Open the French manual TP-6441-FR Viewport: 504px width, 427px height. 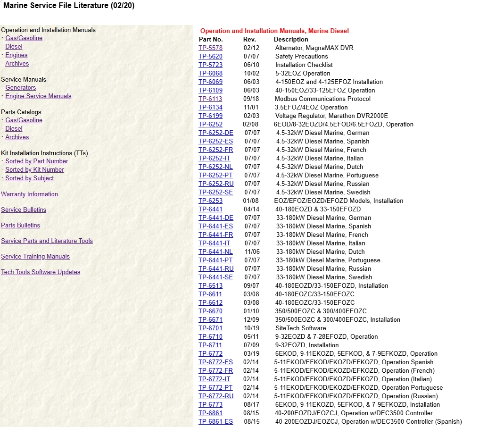click(215, 235)
